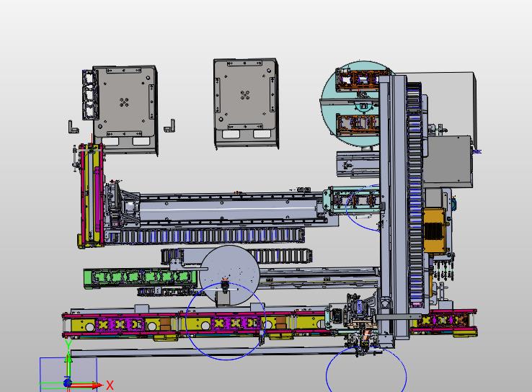Select the green tray with pockets
Viewport: 532px width, 392px height.
coord(140,277)
